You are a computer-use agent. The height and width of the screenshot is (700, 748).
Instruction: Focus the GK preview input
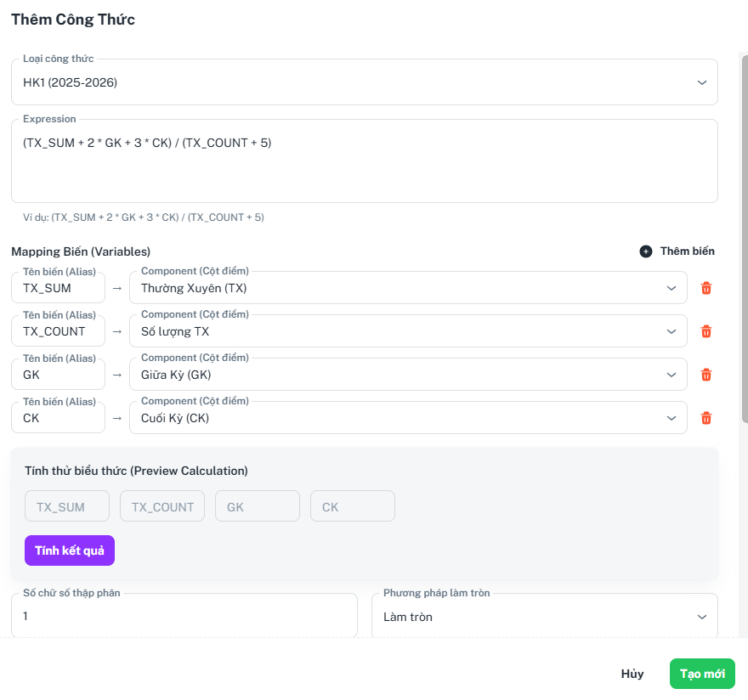click(258, 506)
